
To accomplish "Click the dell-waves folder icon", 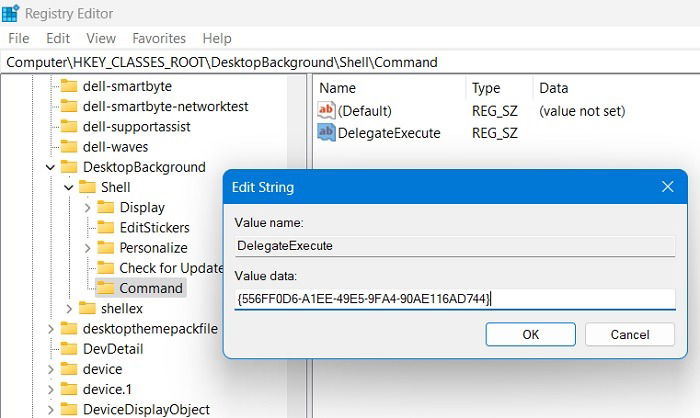I will coord(69,146).
